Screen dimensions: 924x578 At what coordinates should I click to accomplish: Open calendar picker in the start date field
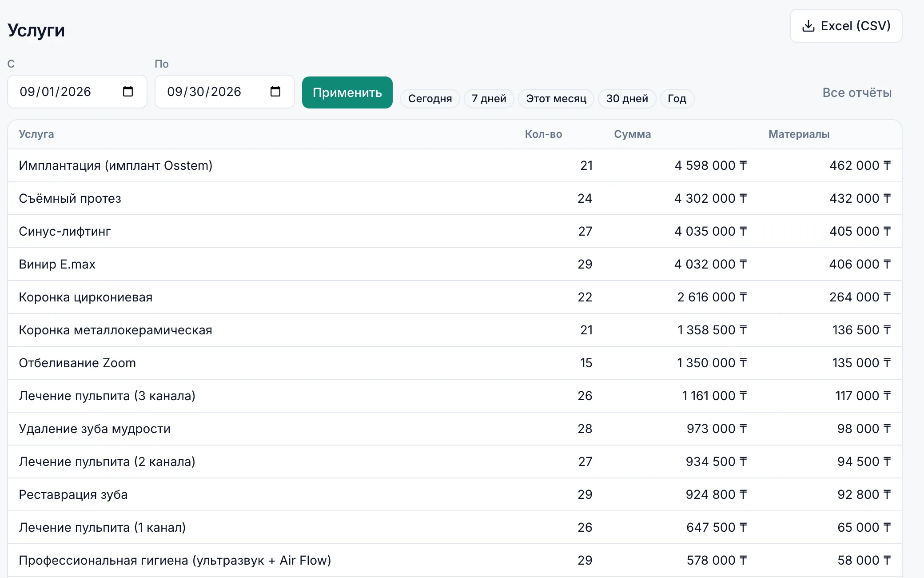128,92
